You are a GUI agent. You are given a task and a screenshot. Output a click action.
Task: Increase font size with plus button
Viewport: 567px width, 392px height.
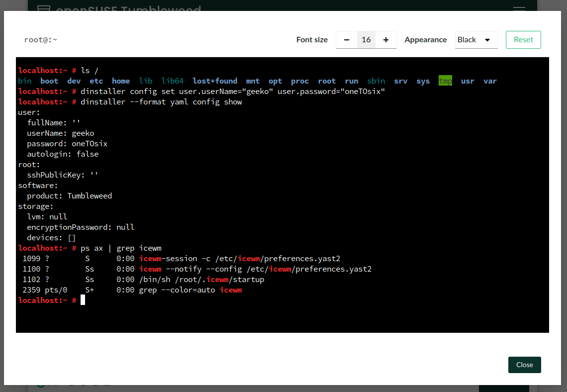click(386, 40)
